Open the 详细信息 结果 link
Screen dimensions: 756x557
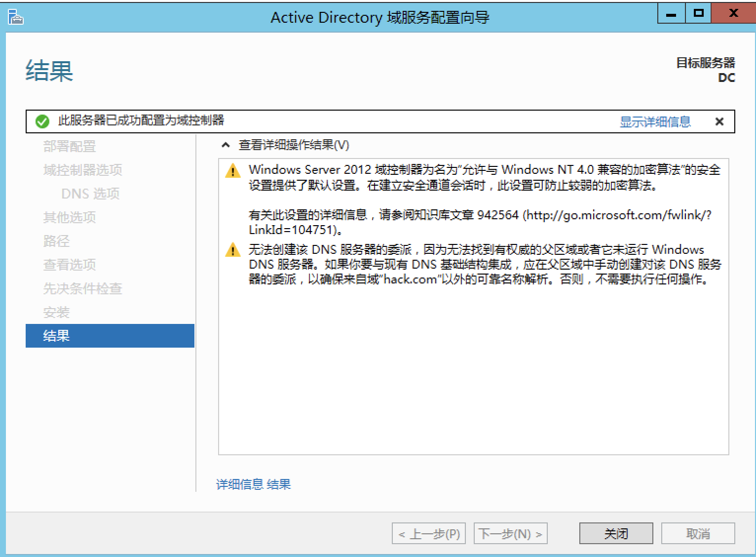(x=254, y=484)
